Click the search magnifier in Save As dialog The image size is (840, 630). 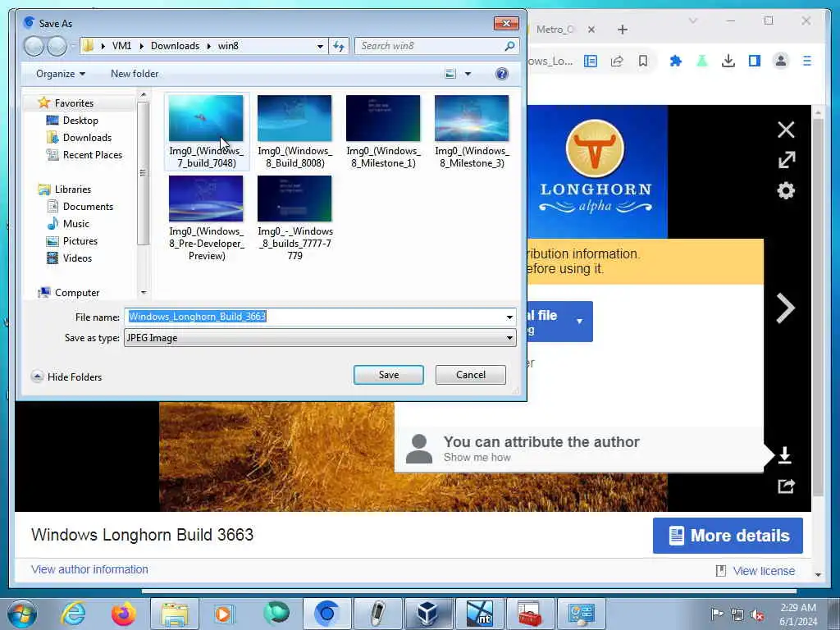click(x=509, y=46)
